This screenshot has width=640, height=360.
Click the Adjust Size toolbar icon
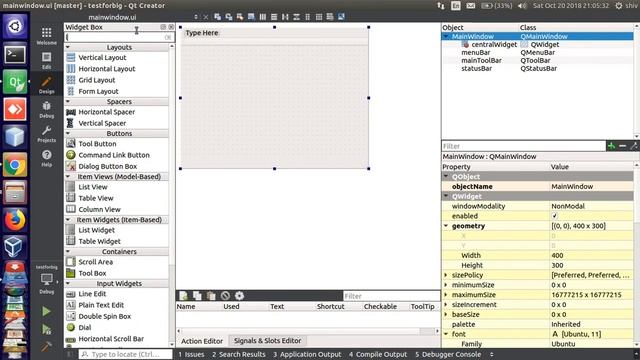tap(341, 17)
